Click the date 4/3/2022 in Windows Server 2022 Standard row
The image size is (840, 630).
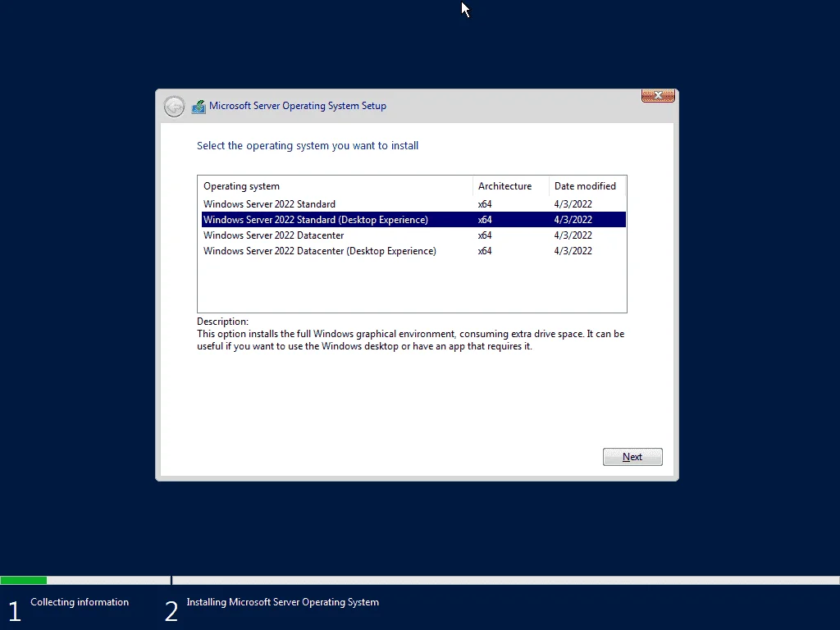(x=573, y=204)
